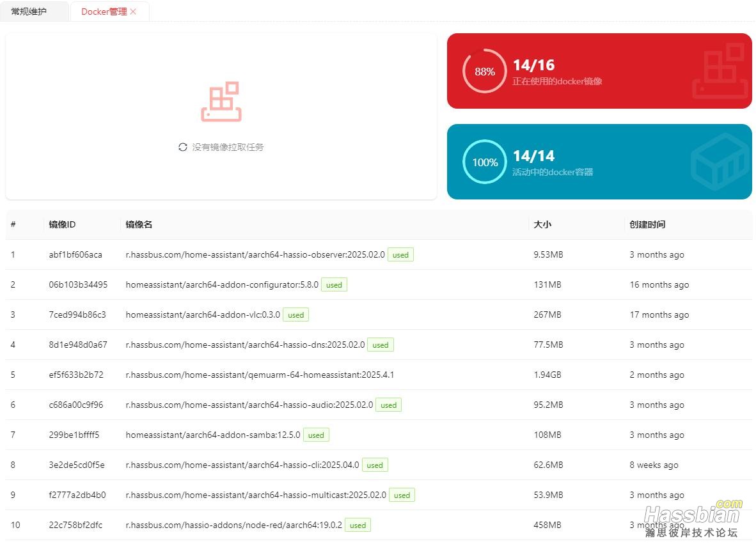Click the used tag on hassio-multicast row
Image resolution: width=756 pixels, height=544 pixels.
(x=402, y=495)
